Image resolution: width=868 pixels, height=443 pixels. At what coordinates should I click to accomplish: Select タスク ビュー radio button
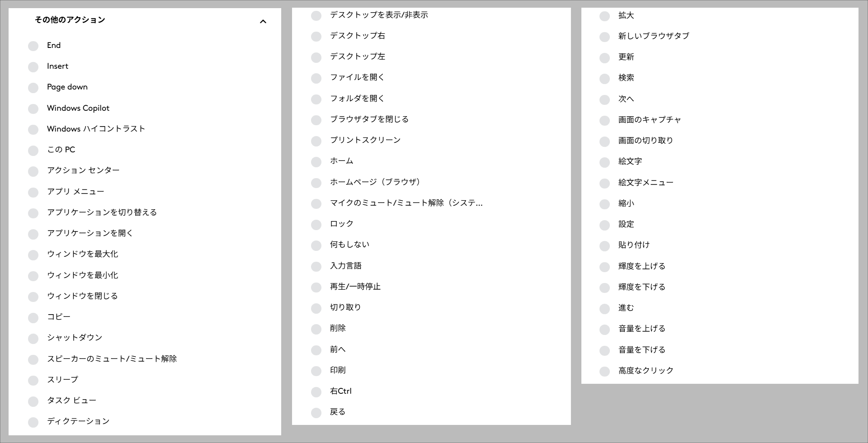33,401
